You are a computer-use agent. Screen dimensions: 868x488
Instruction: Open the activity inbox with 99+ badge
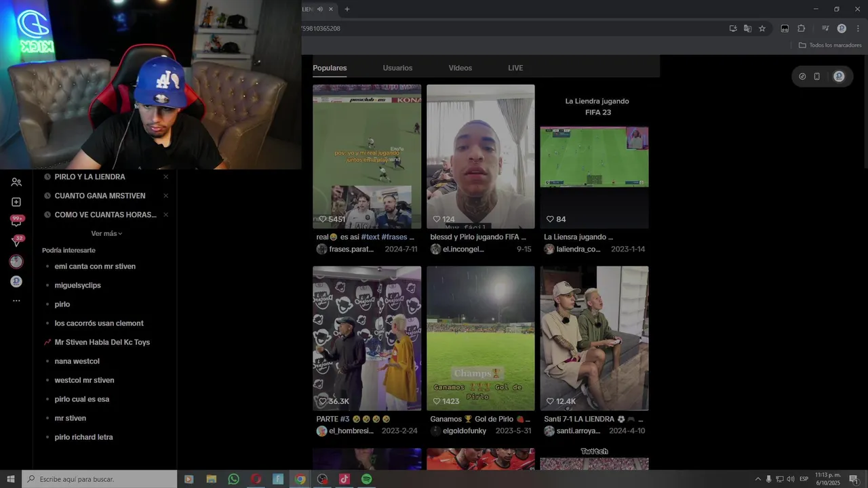click(16, 221)
